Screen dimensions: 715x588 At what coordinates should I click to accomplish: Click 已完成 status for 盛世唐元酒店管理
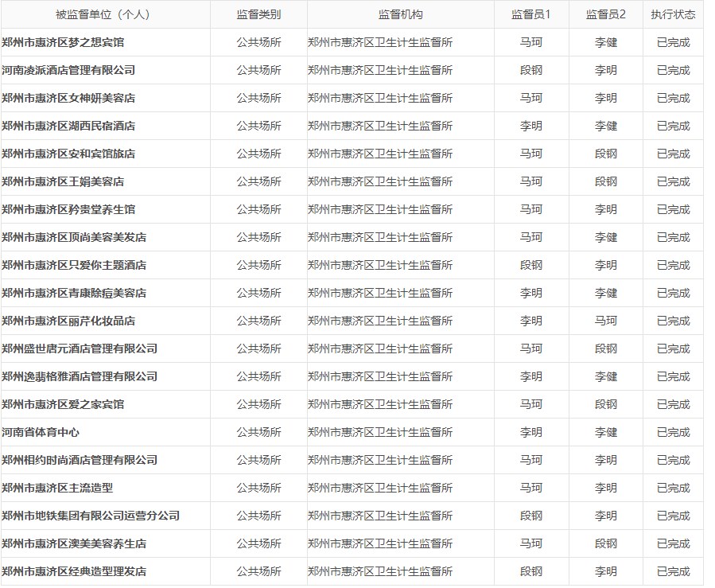(673, 349)
